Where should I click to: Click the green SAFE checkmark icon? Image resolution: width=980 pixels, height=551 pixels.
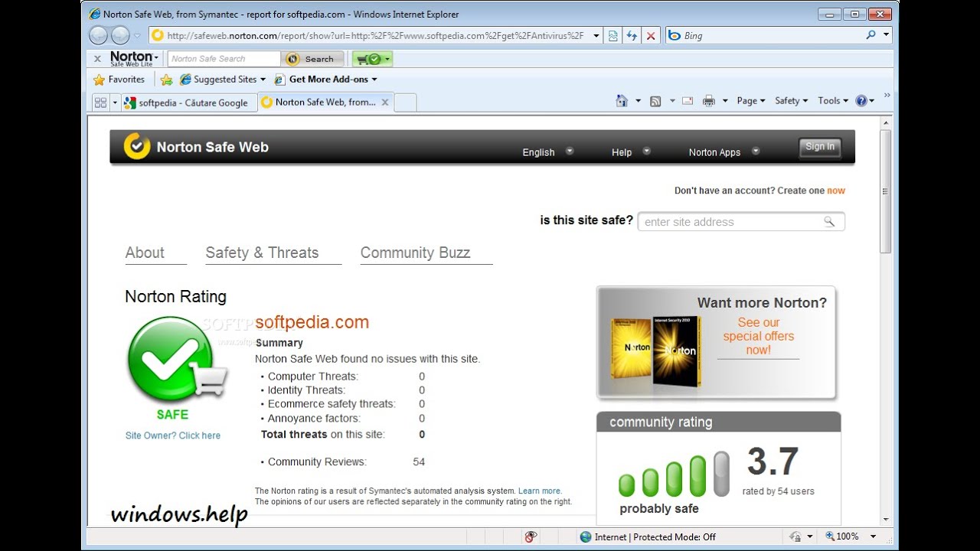click(x=171, y=360)
